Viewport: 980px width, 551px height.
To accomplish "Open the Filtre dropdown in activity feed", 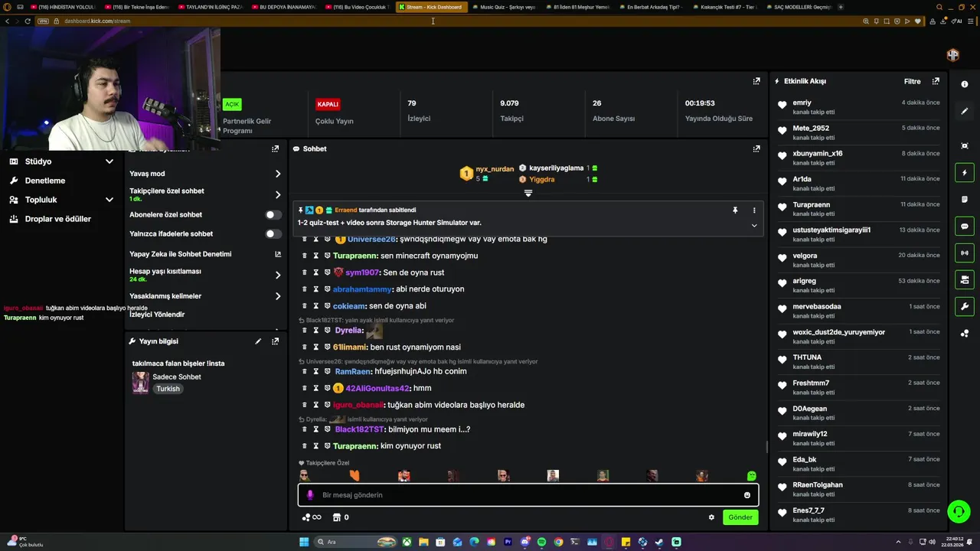I will (x=912, y=81).
